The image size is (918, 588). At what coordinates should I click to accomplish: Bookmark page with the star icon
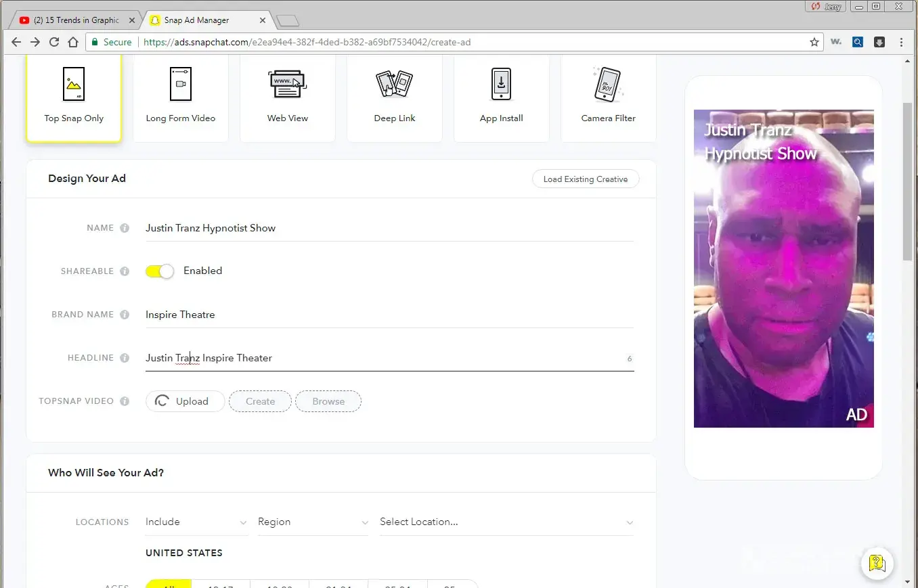tap(814, 42)
